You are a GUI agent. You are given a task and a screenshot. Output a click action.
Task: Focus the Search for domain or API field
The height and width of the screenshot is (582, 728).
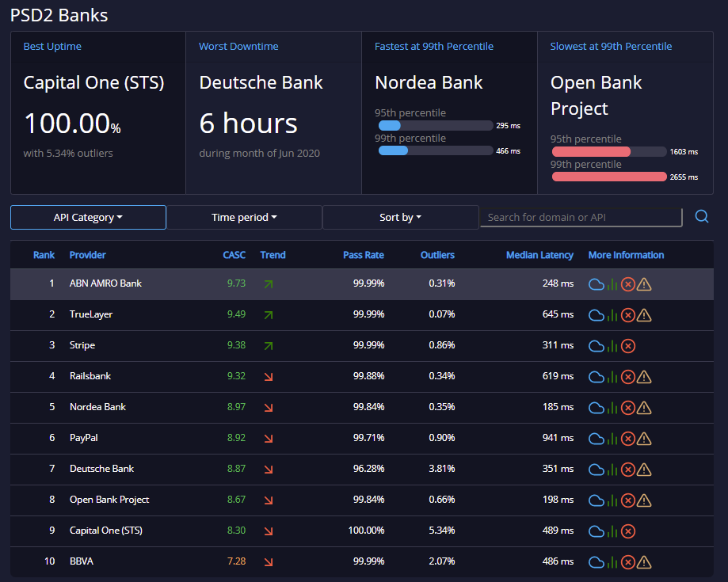[x=581, y=217]
